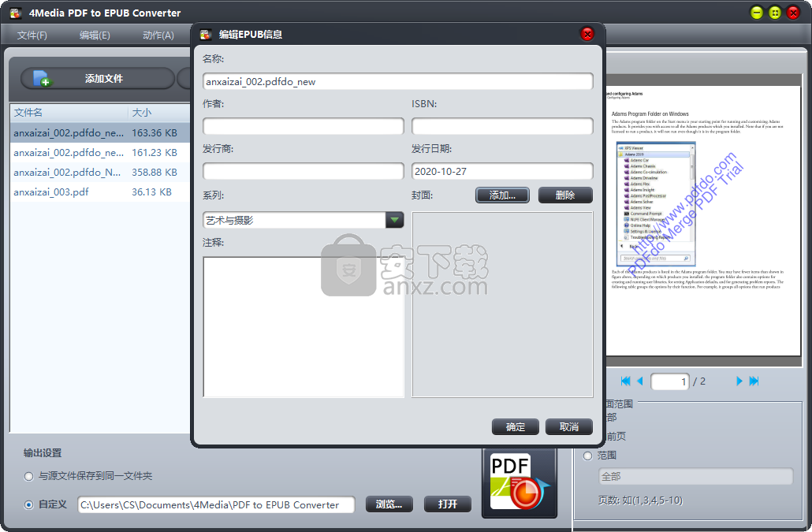Click the ISBN input field
Image resolution: width=812 pixels, height=532 pixels.
[502, 126]
